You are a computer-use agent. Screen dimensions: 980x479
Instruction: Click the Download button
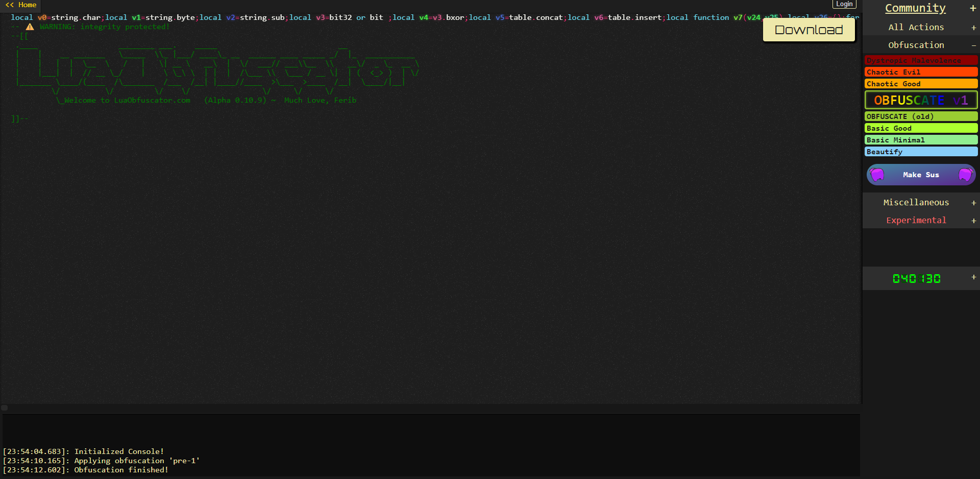coord(808,30)
